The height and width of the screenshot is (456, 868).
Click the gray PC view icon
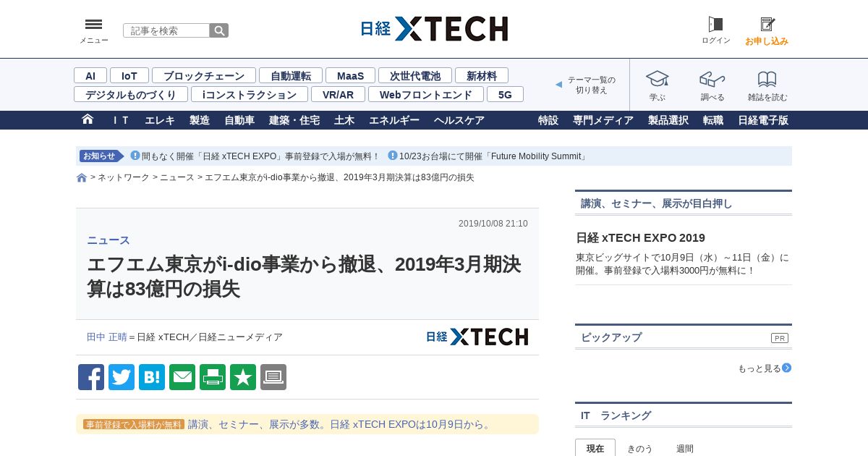pyautogui.click(x=273, y=377)
